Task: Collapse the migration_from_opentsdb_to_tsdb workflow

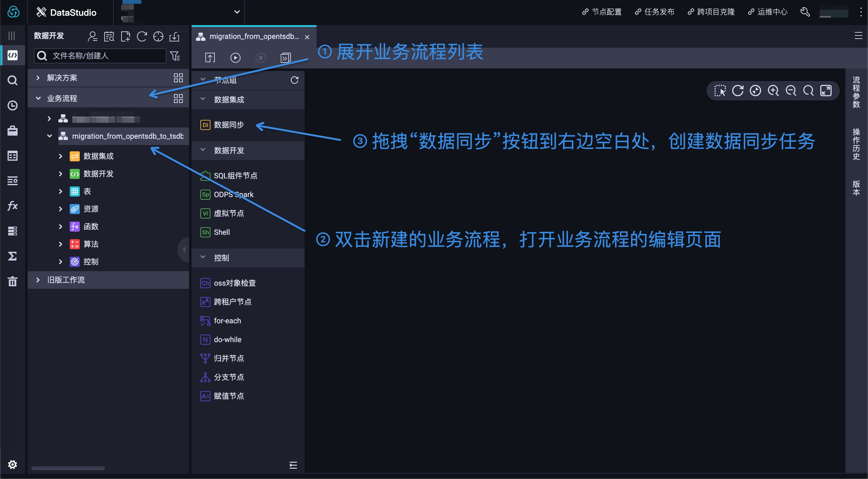Action: 50,136
